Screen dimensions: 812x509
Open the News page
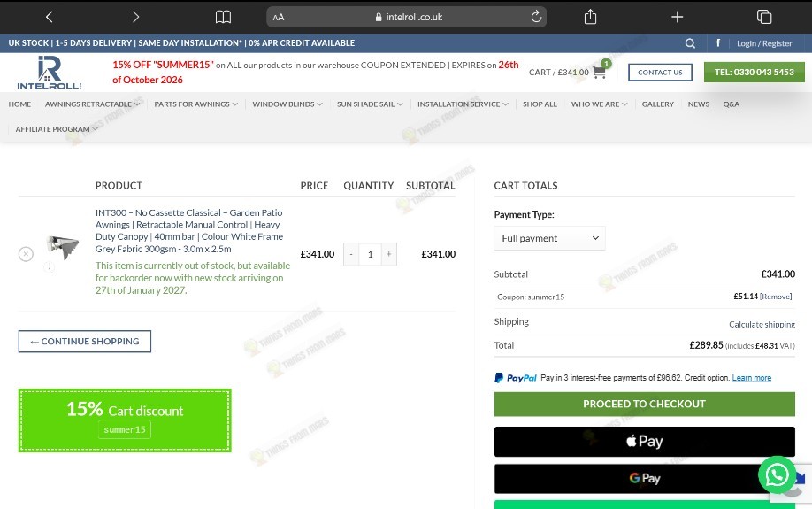(699, 104)
